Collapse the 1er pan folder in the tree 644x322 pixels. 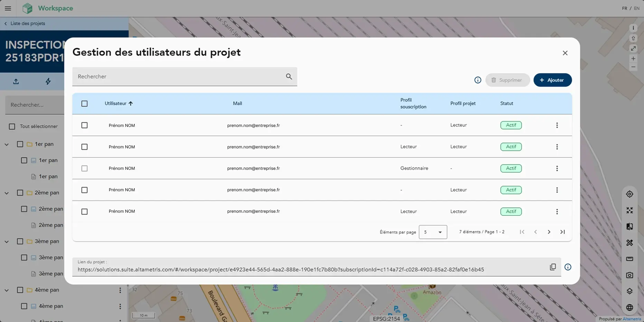tap(6, 144)
